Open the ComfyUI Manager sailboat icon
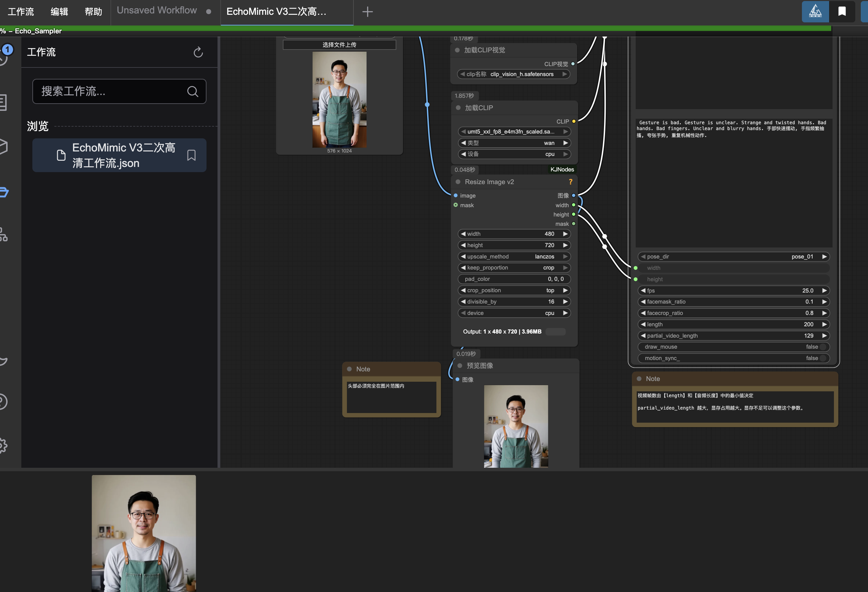 815,12
